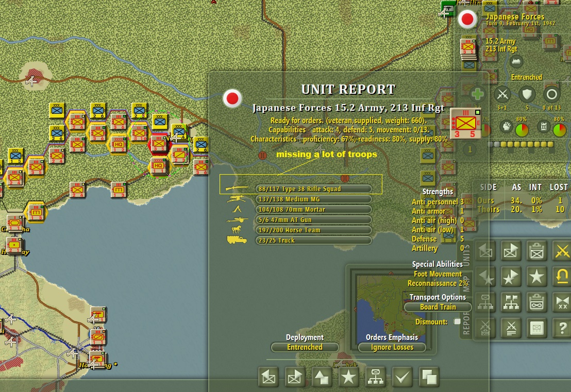Click the yellow undo U-turn arrow
The width and height of the screenshot is (571, 392).
562,277
